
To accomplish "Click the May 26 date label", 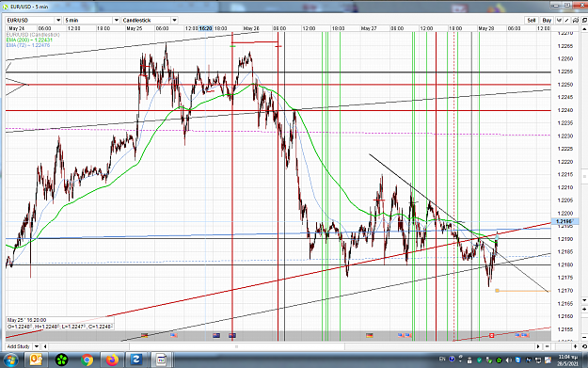I will point(251,28).
